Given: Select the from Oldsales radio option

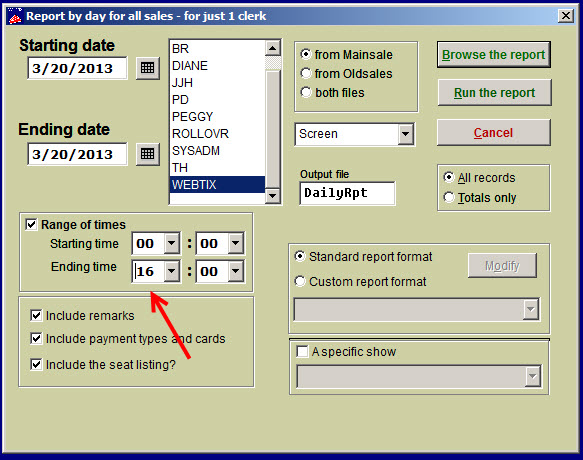Looking at the screenshot, I should click(306, 73).
